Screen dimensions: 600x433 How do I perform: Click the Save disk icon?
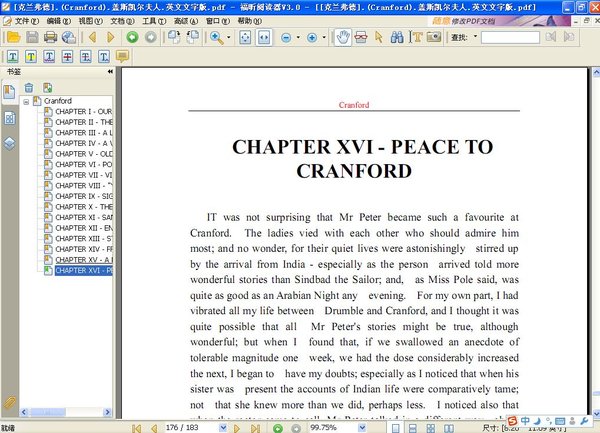coord(32,37)
